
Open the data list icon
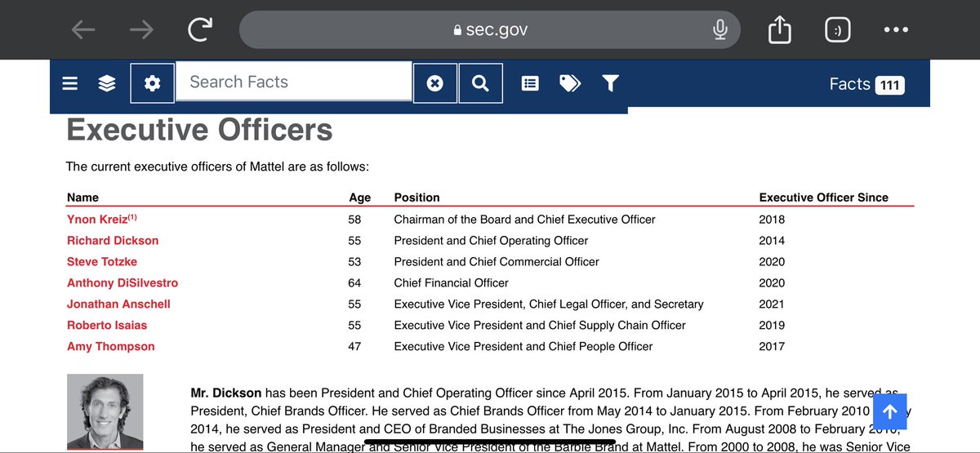530,83
